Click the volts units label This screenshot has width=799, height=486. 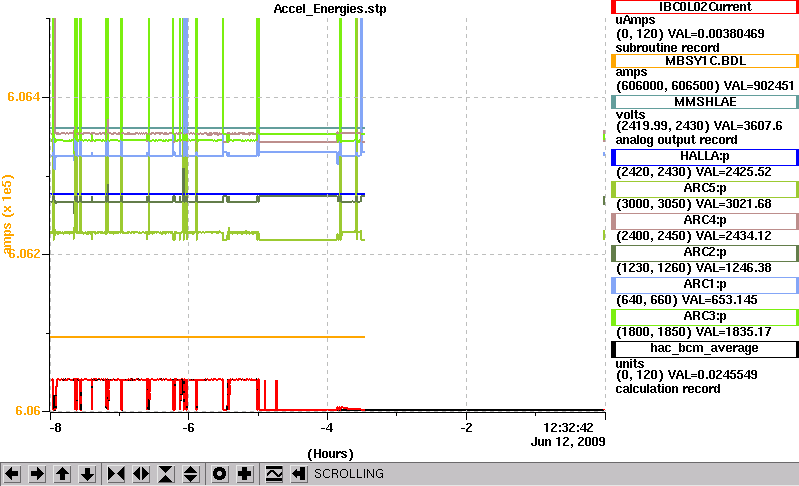(630, 115)
